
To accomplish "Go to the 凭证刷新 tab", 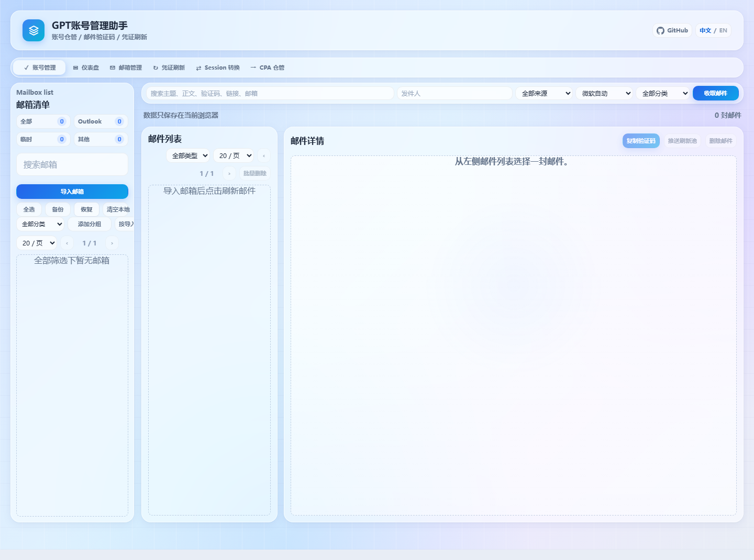I will [169, 68].
